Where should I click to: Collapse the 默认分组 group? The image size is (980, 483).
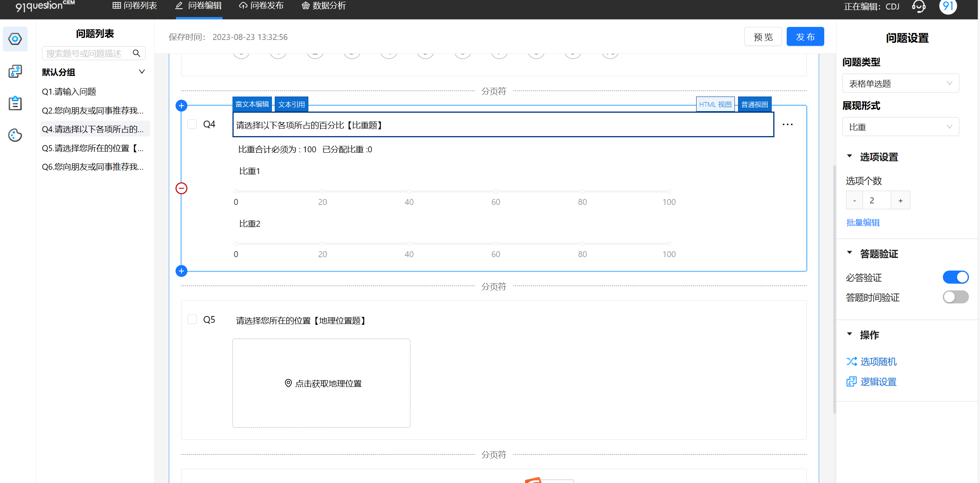coord(142,72)
